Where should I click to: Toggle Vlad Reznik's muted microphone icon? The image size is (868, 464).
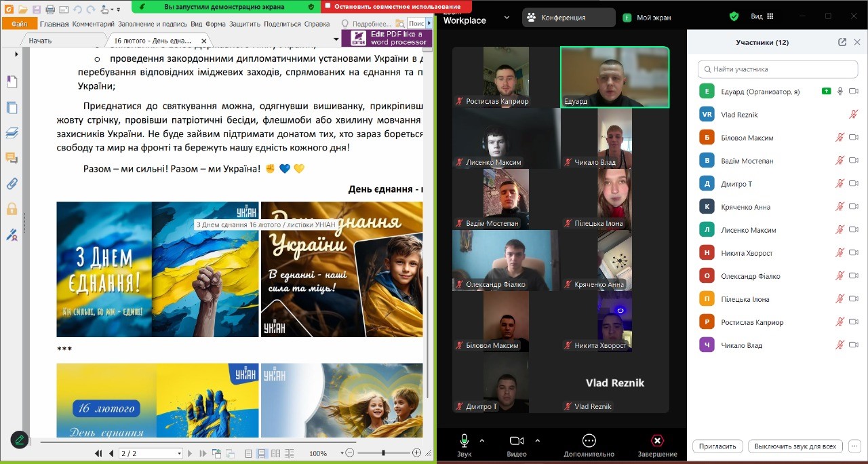(x=853, y=115)
